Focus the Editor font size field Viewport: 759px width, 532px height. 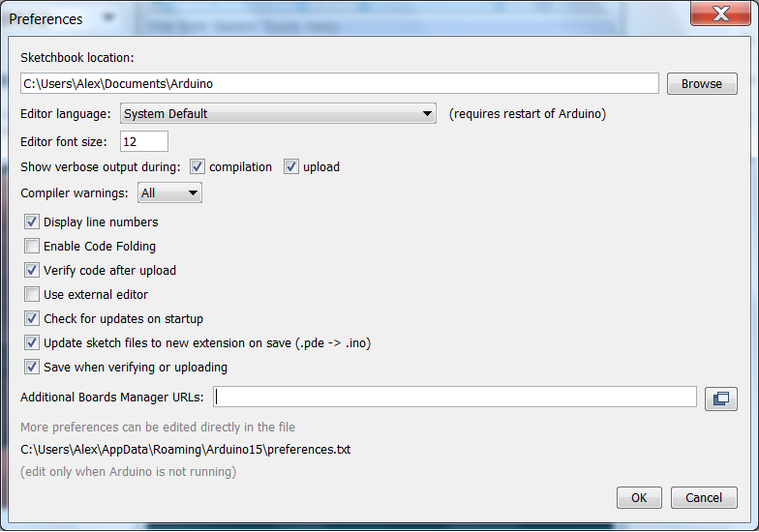point(143,141)
